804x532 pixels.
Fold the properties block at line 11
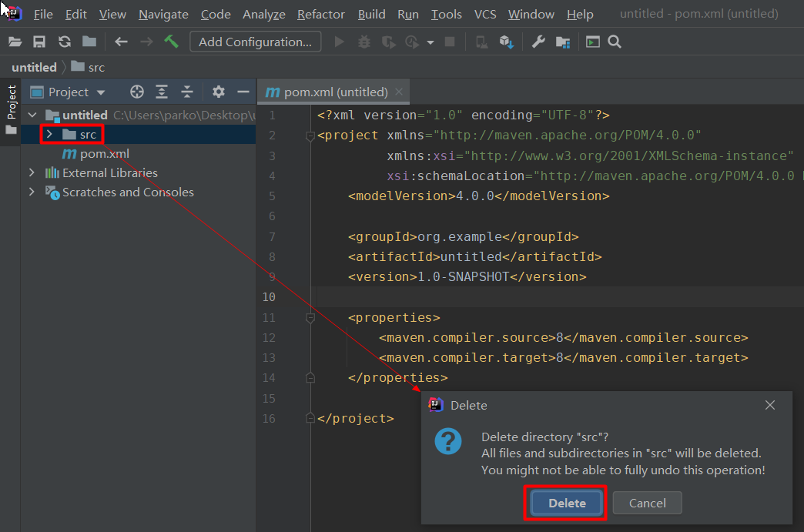(310, 318)
